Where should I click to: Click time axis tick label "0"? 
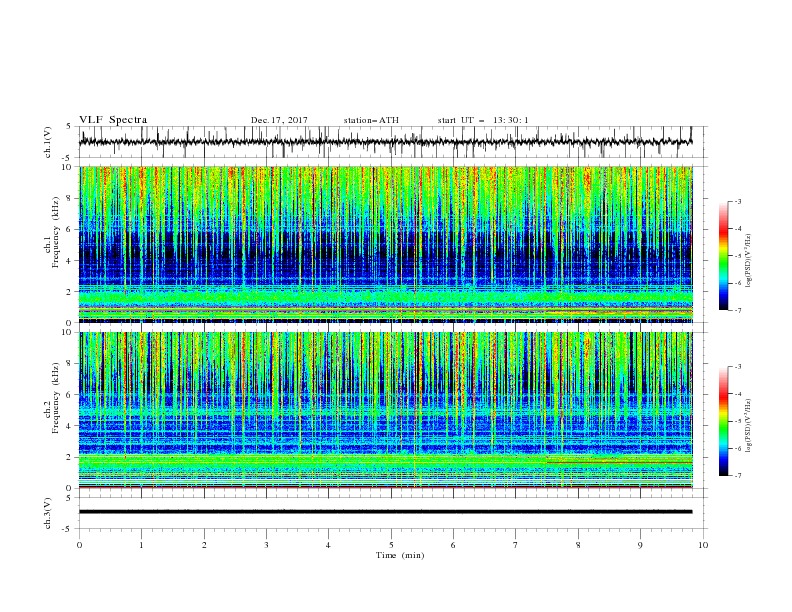point(79,545)
